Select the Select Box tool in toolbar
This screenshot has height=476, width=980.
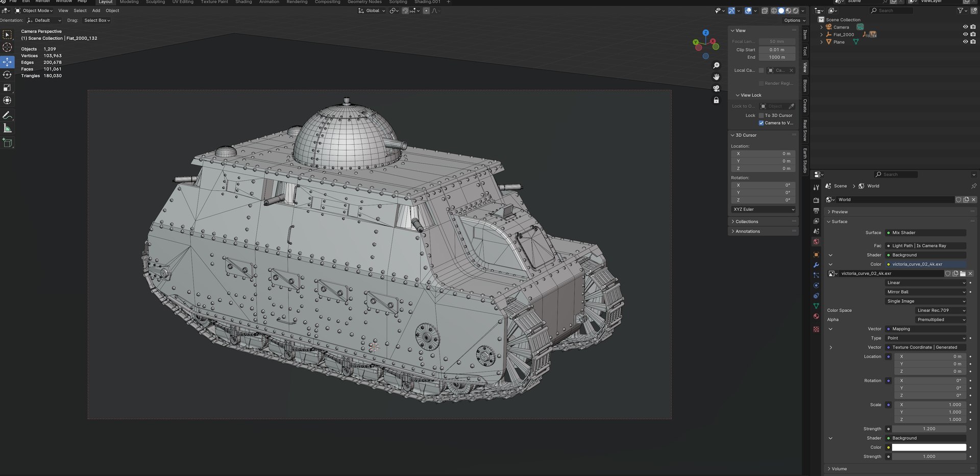coord(7,35)
